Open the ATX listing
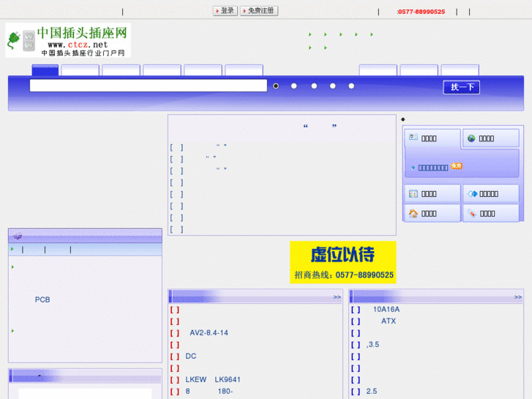This screenshot has height=399, width=532. point(389,321)
